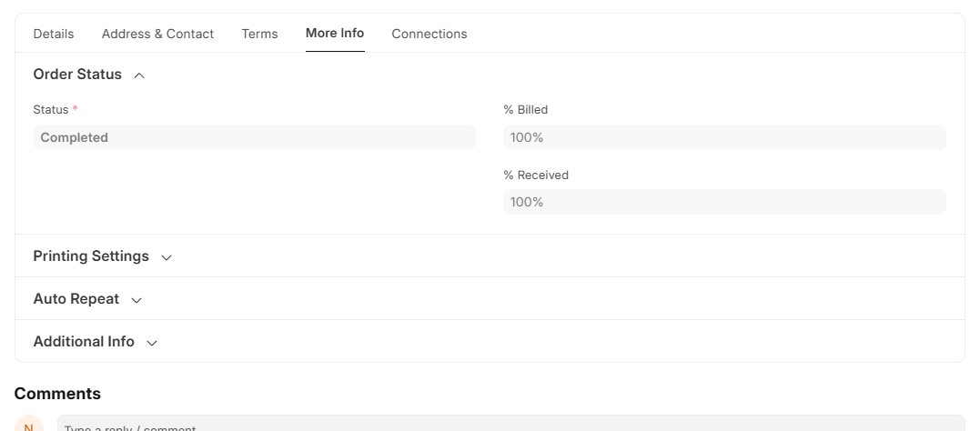Click the Status field showing Completed
This screenshot has height=431, width=980.
[x=255, y=137]
